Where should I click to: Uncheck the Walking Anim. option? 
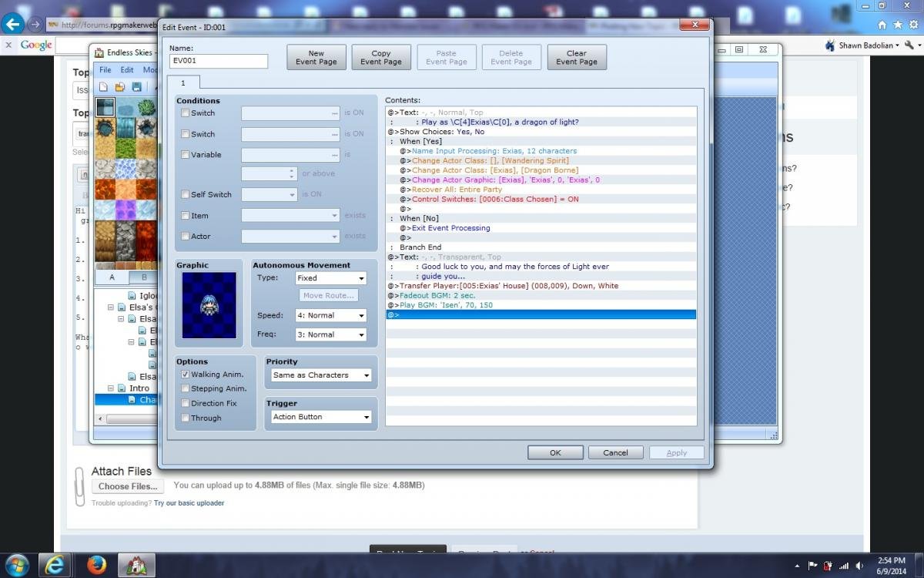185,374
